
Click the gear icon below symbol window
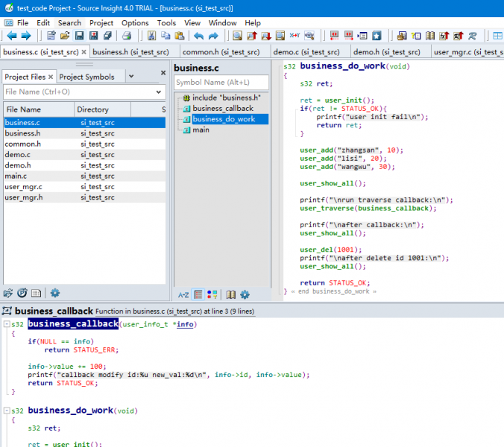click(245, 294)
